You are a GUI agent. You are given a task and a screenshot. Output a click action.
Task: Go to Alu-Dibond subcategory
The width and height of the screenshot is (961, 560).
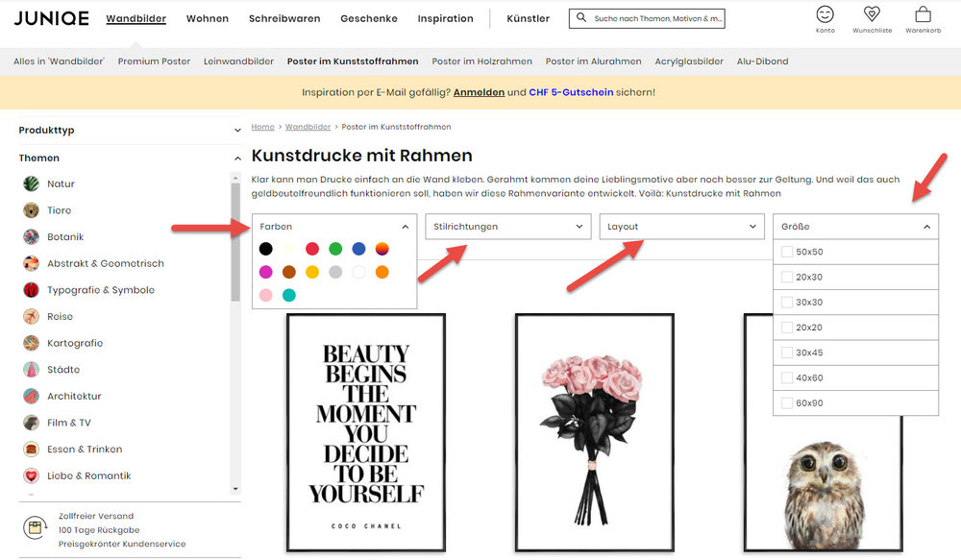point(762,61)
